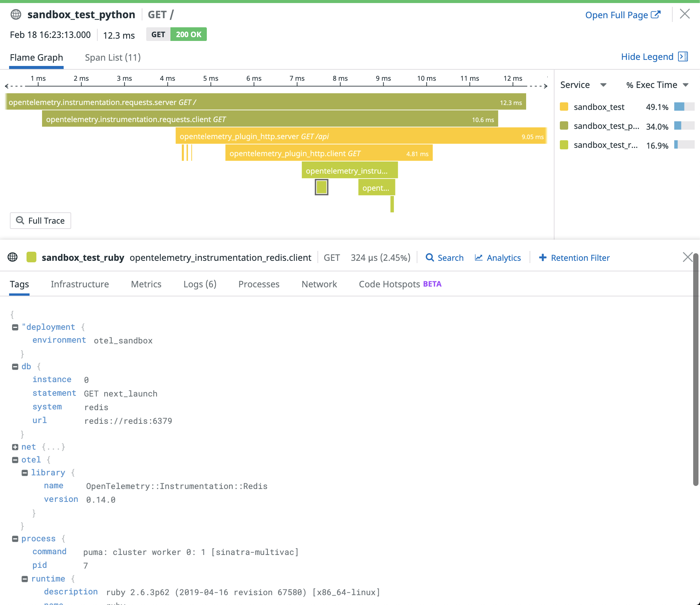Viewport: 700px width, 605px height.
Task: Collapse the deployment tag group
Action: (x=15, y=327)
